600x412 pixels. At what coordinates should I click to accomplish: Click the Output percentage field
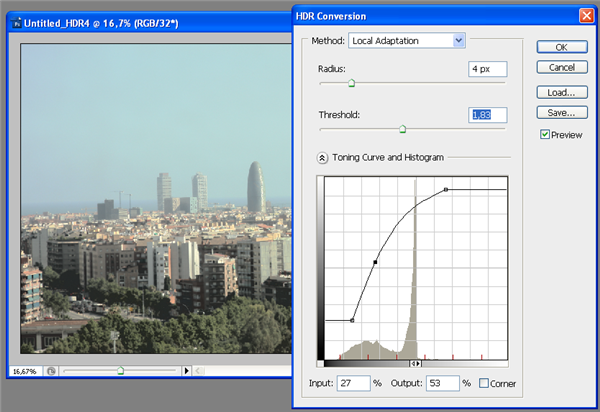pos(440,383)
